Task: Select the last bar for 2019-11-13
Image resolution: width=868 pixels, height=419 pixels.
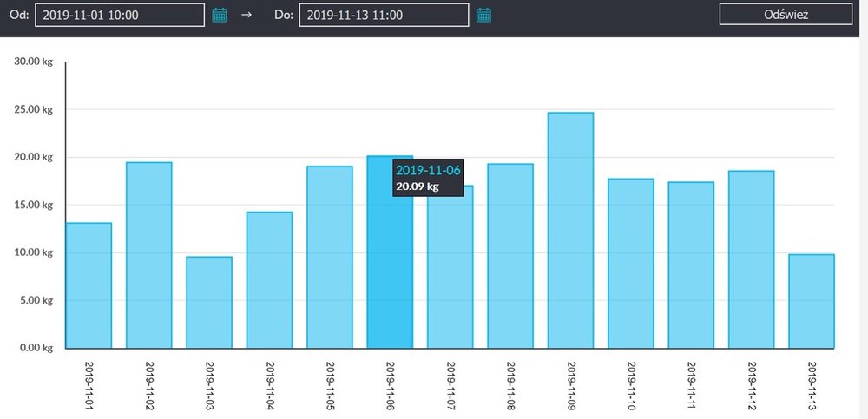Action: coord(812,301)
